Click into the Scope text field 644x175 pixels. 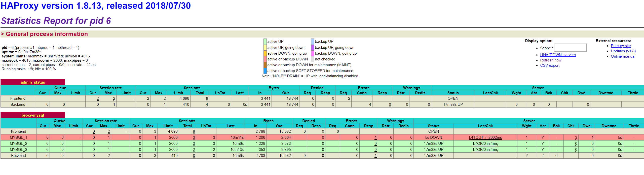[570, 48]
